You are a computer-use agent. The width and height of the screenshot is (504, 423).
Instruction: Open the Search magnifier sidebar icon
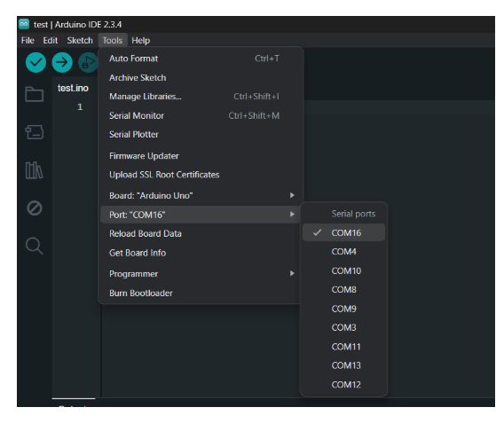click(x=34, y=246)
